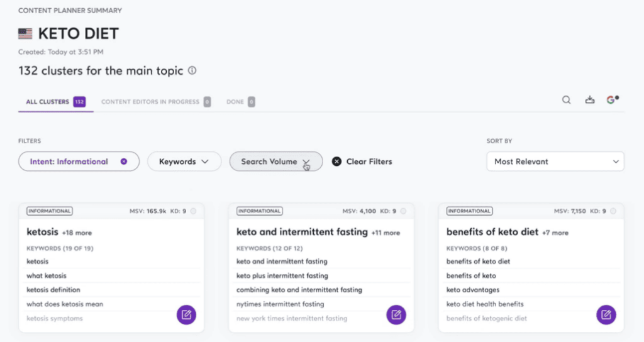This screenshot has height=342, width=644.
Task: Open the Google integration icon
Action: click(x=613, y=100)
